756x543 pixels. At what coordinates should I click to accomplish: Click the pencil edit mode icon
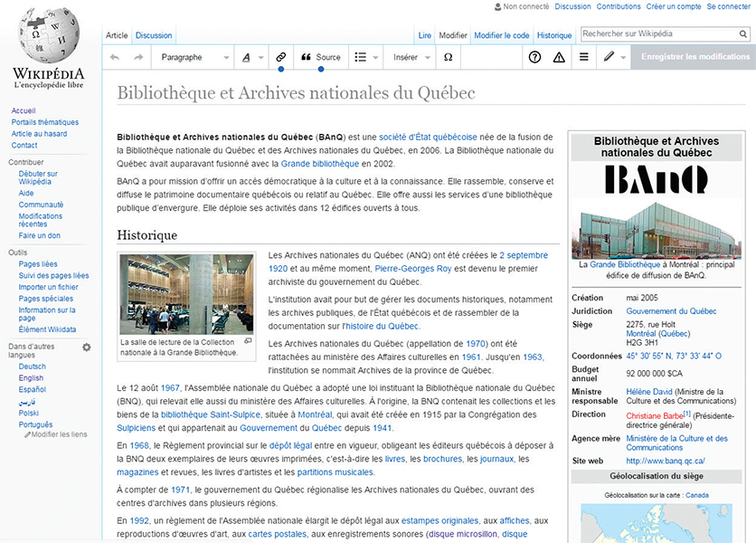coord(609,56)
